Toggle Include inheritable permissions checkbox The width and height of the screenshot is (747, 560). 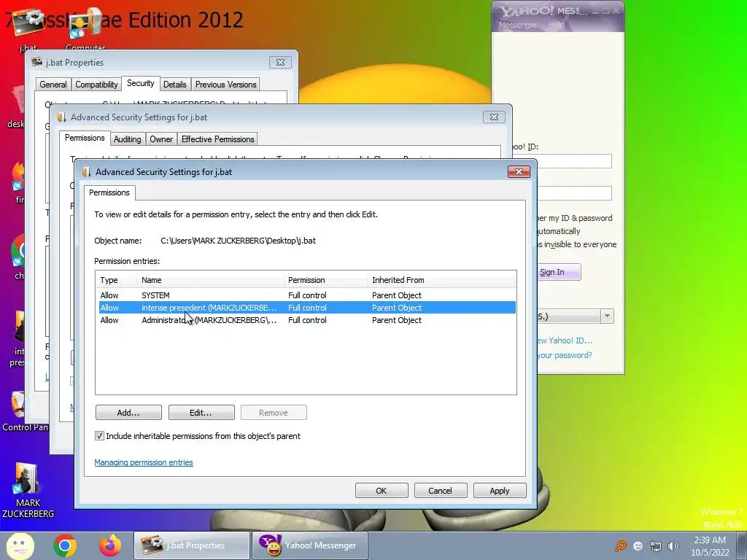pyautogui.click(x=99, y=436)
